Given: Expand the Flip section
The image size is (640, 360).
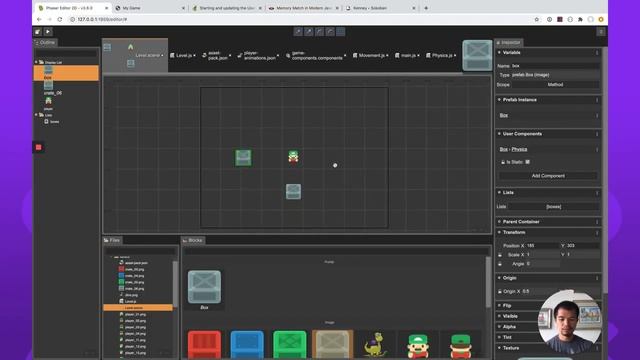Looking at the screenshot, I should click(499, 305).
